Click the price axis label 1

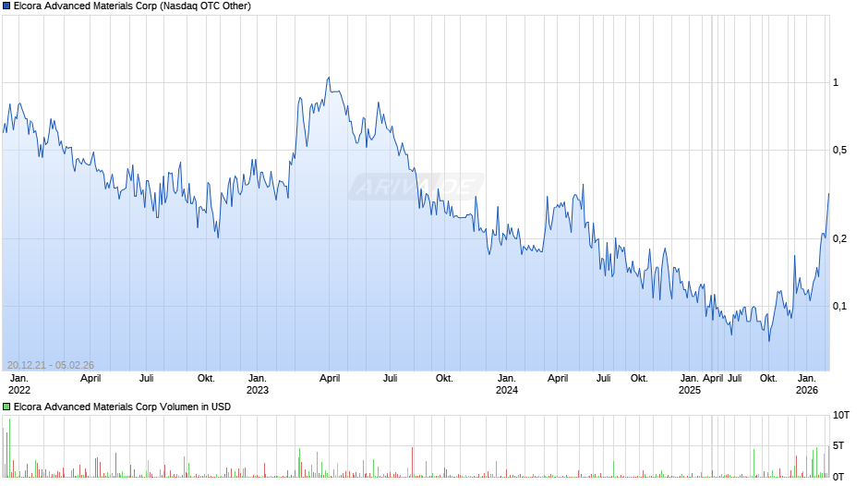[x=836, y=82]
